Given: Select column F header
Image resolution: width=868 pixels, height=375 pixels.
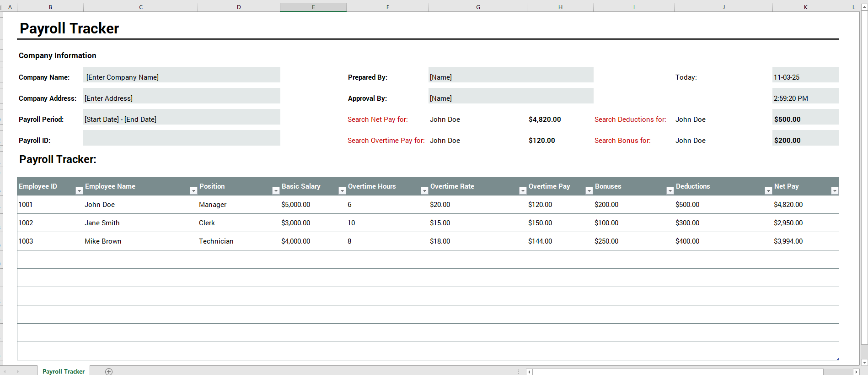Looking at the screenshot, I should tap(388, 7).
